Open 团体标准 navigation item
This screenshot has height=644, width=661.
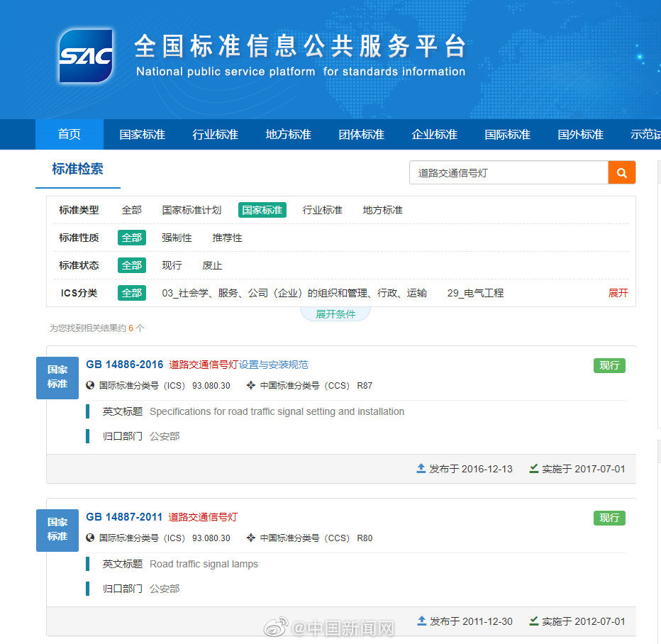361,134
